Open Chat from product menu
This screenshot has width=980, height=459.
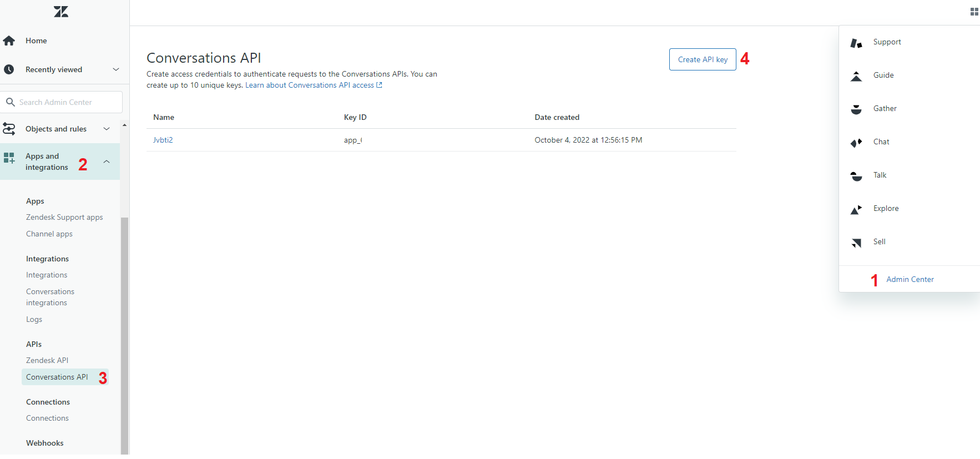pyautogui.click(x=881, y=142)
